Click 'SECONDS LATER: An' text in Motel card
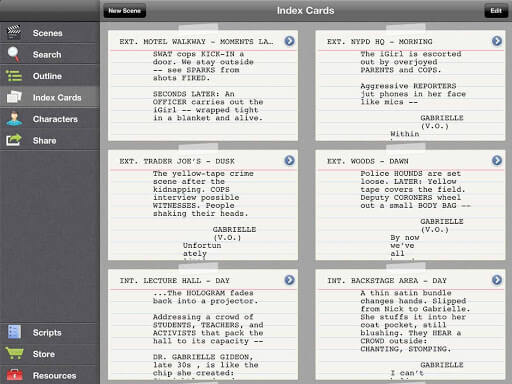512x384 pixels. click(194, 94)
